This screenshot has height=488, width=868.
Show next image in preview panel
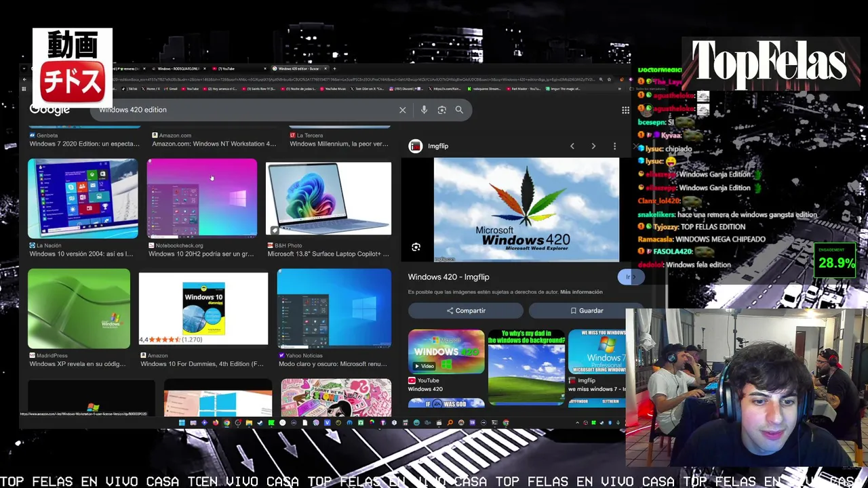tap(593, 146)
